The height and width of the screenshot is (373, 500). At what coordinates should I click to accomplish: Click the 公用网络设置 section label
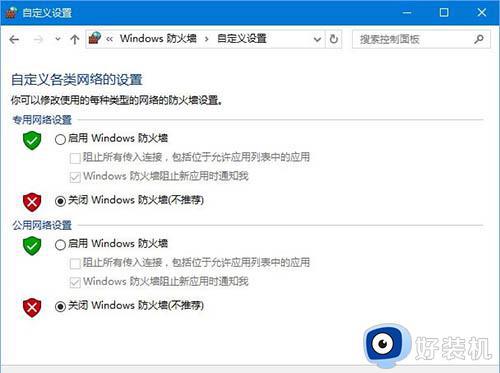[x=42, y=225]
